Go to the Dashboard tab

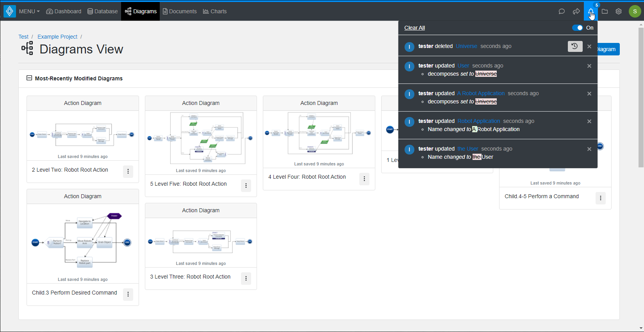64,11
